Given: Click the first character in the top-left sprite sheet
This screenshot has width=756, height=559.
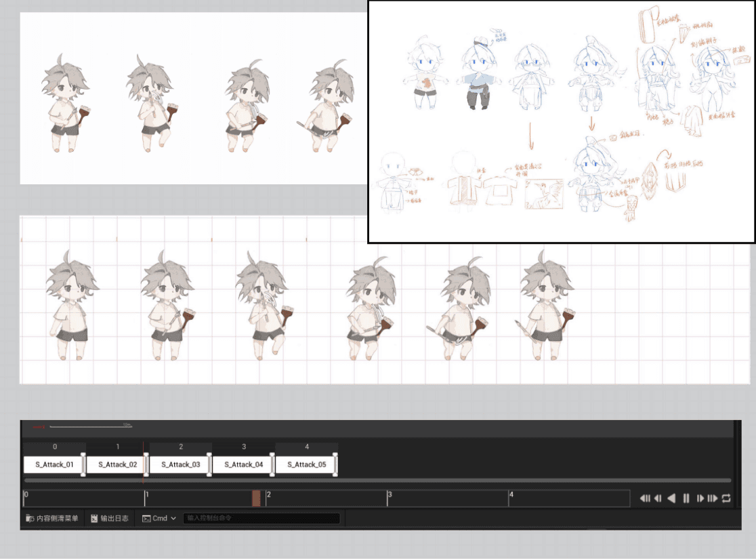Looking at the screenshot, I should (x=66, y=103).
